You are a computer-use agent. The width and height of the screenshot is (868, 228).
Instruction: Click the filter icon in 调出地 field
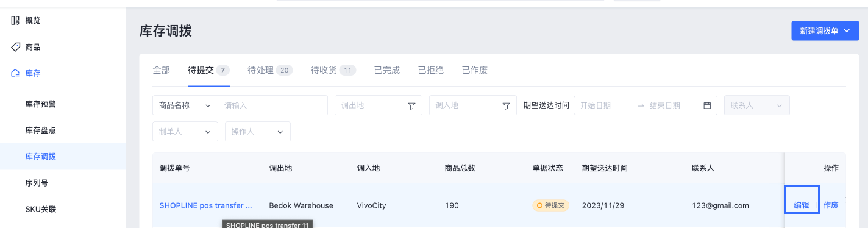(411, 105)
